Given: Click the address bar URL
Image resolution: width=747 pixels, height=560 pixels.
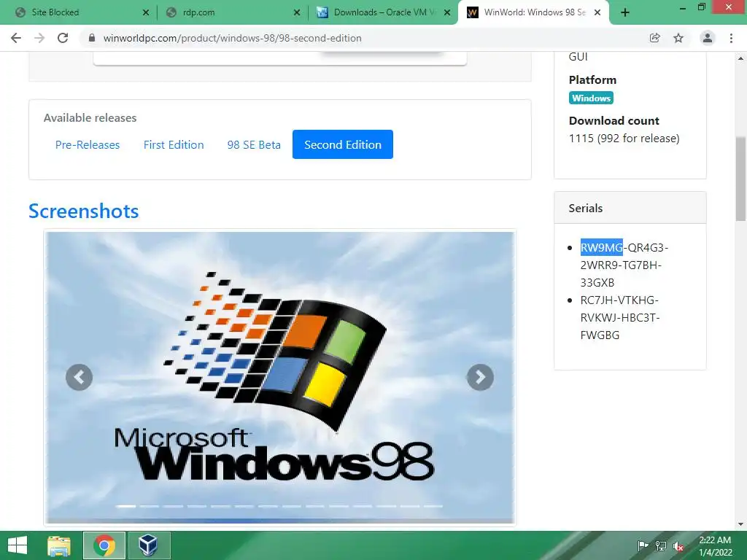Looking at the screenshot, I should (233, 38).
